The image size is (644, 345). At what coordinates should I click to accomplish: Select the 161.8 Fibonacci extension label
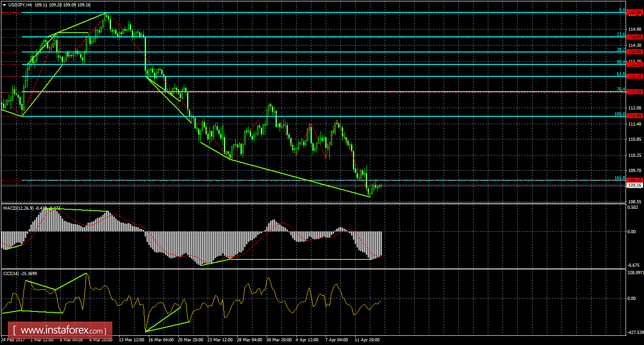620,177
